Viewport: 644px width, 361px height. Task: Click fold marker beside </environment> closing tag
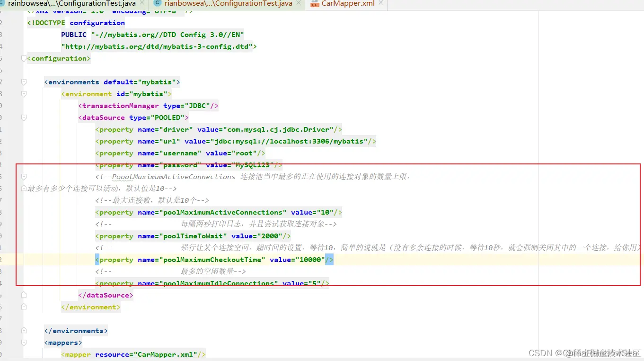[x=24, y=307]
